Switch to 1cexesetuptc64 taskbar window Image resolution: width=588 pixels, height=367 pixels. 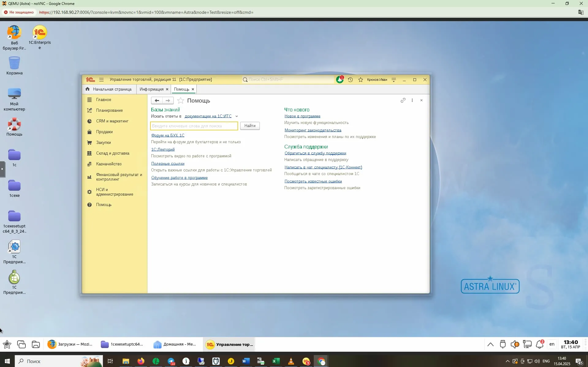coord(122,344)
